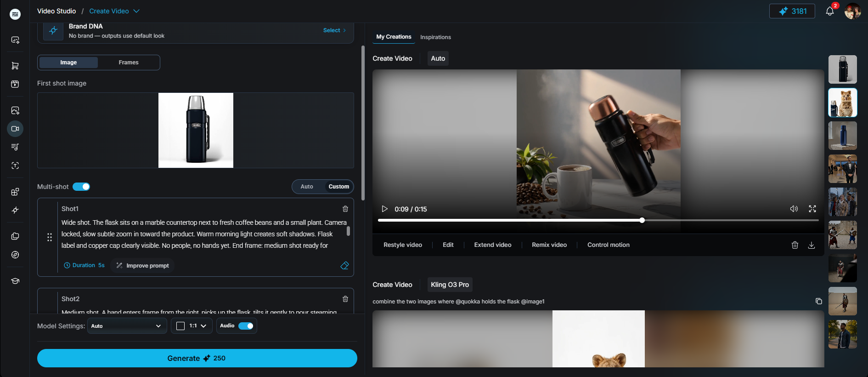Viewport: 868px width, 377px height.
Task: Switch to the Inspirations tab
Action: pyautogui.click(x=435, y=37)
